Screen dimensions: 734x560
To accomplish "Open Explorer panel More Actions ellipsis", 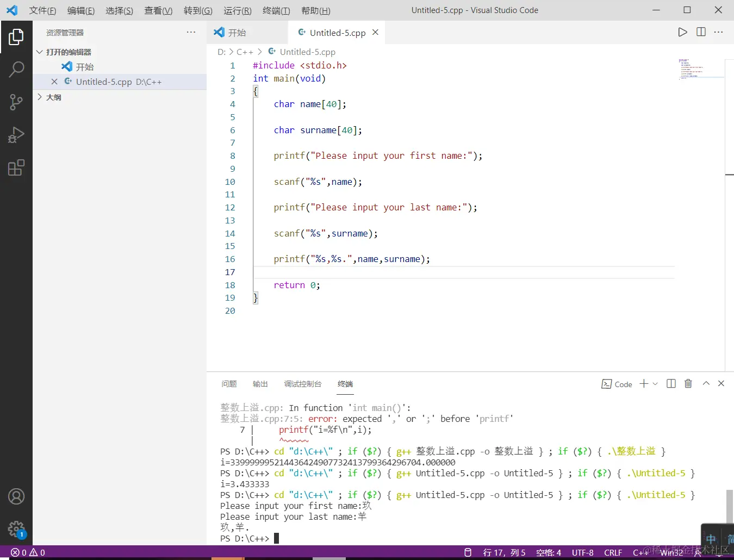I will coord(191,32).
